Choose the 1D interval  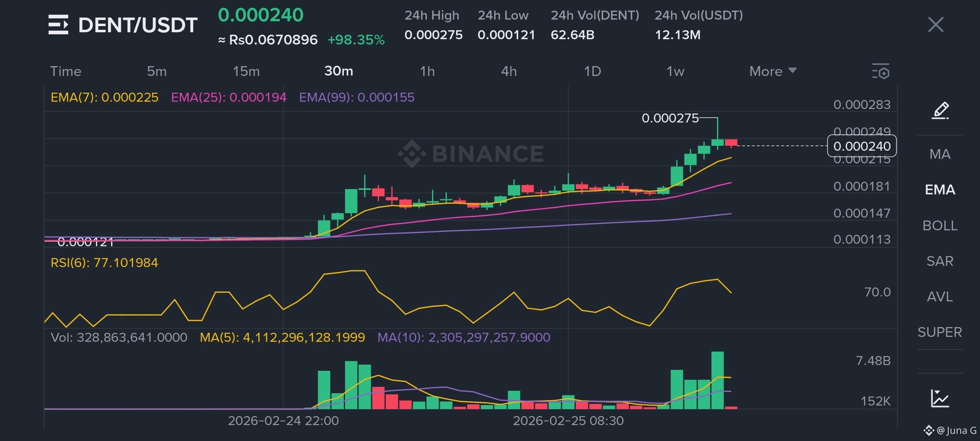[592, 71]
